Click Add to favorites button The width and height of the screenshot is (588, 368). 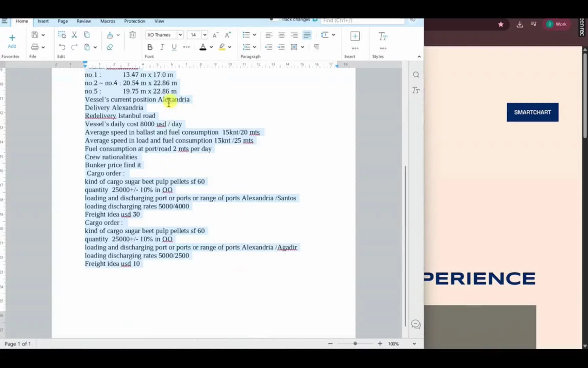tap(12, 41)
